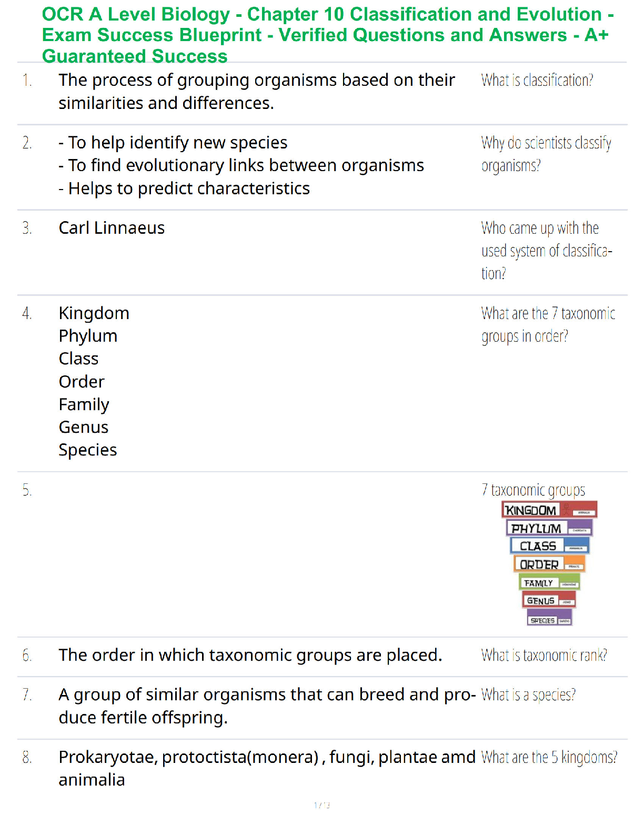
Task: Click the '7 taxonomic groups' caption
Action: click(x=533, y=490)
